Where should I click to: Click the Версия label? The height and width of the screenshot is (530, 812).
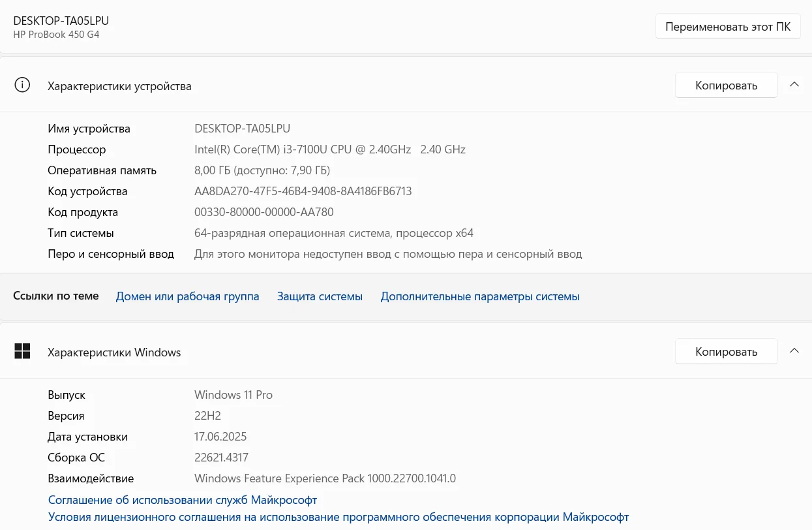point(66,416)
